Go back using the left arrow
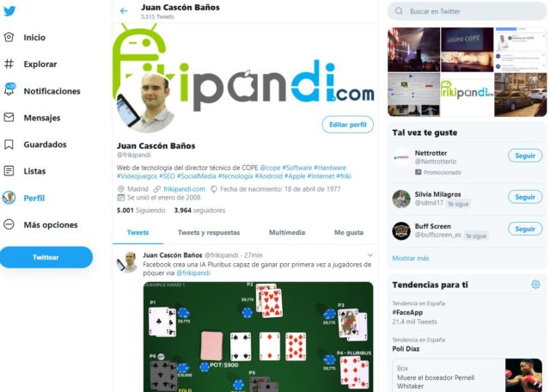 [124, 11]
